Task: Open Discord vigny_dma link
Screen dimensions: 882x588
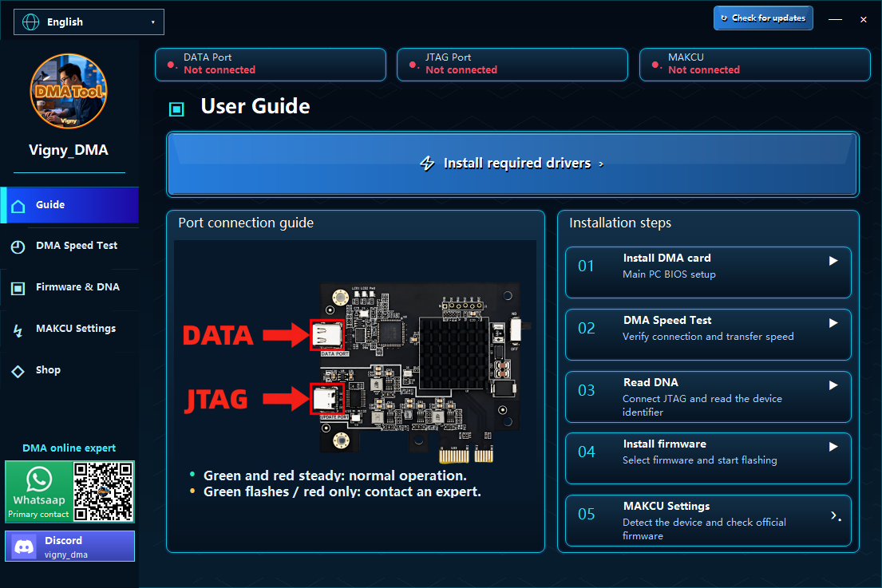Action: 69,547
